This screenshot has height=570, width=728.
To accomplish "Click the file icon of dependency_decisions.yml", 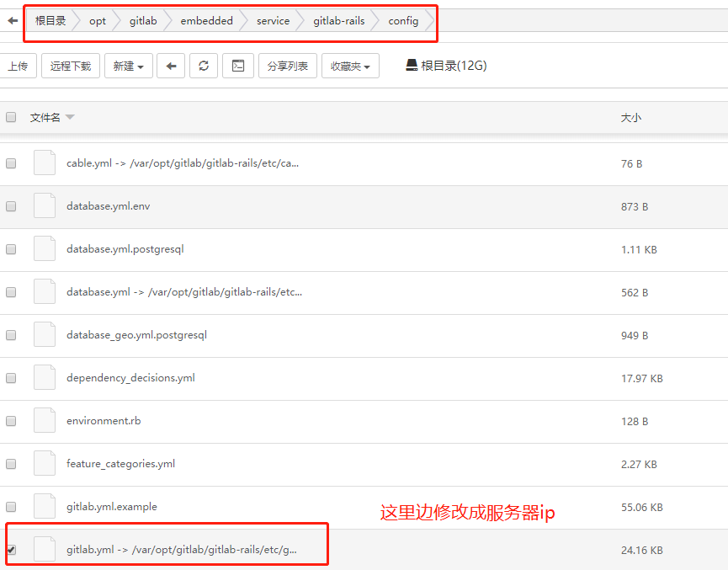I will [x=45, y=378].
